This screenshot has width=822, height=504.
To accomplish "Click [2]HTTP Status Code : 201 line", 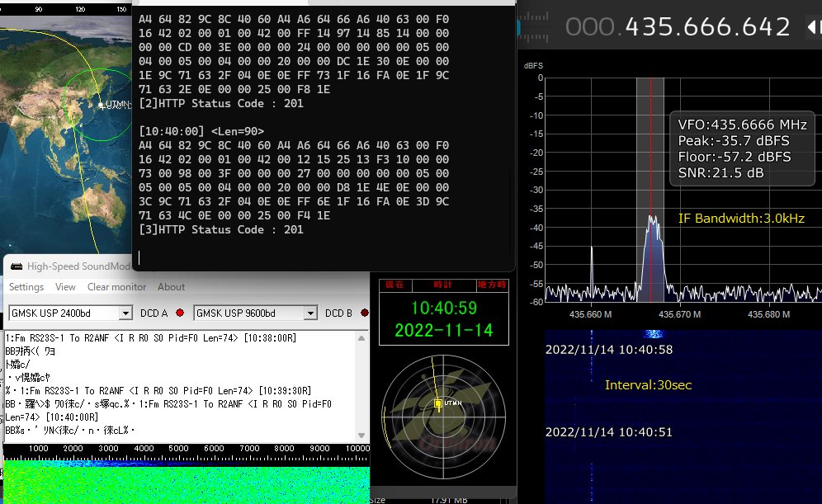I will click(x=221, y=103).
